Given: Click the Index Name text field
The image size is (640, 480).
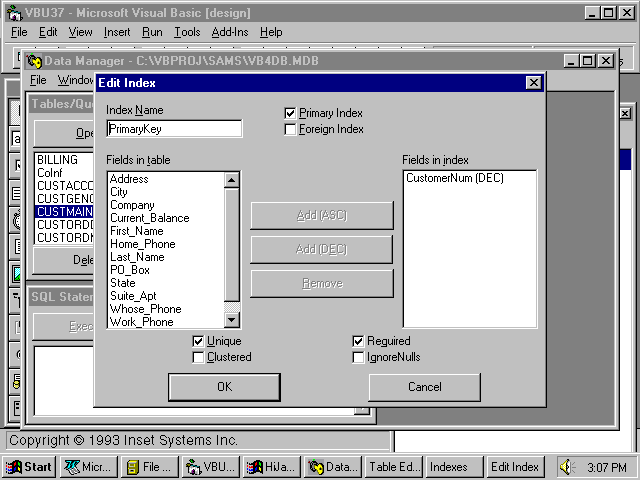Looking at the screenshot, I should click(174, 129).
